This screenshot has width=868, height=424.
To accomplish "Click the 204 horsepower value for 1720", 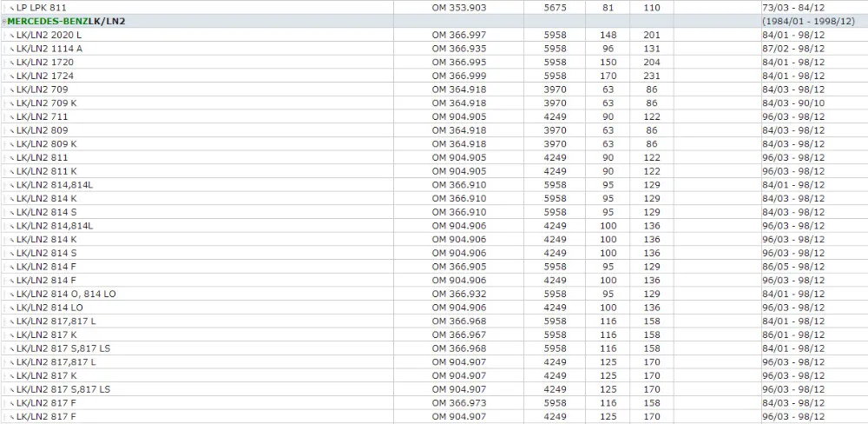I will (x=652, y=62).
